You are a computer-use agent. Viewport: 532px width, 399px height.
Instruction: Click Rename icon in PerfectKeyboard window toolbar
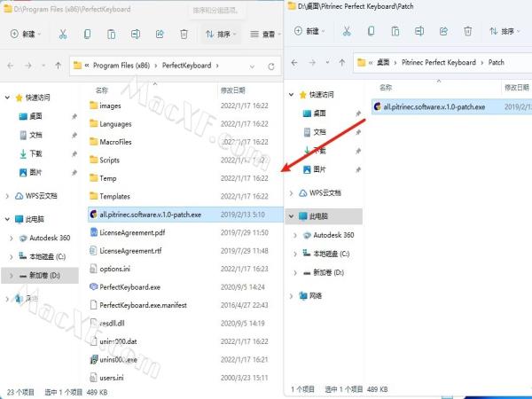click(136, 34)
